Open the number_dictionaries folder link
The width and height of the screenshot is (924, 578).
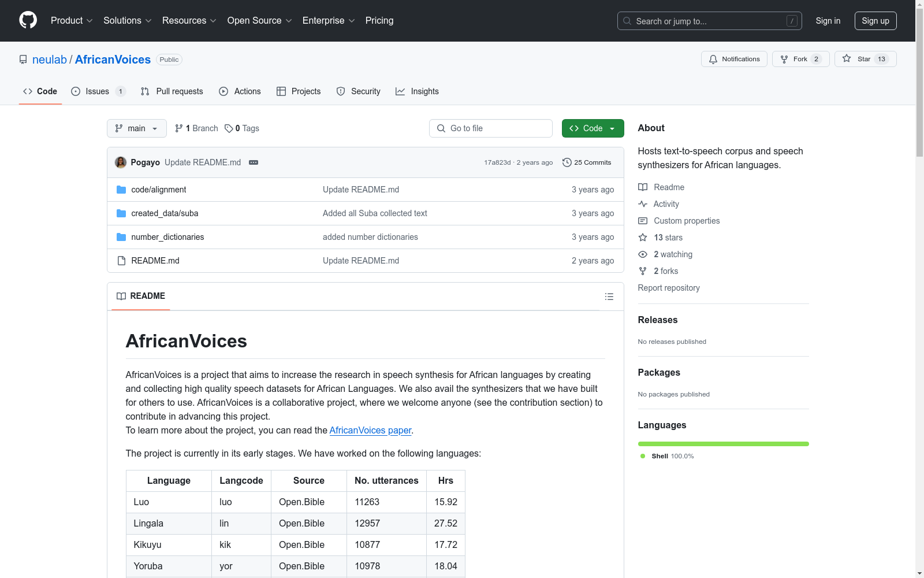point(167,237)
